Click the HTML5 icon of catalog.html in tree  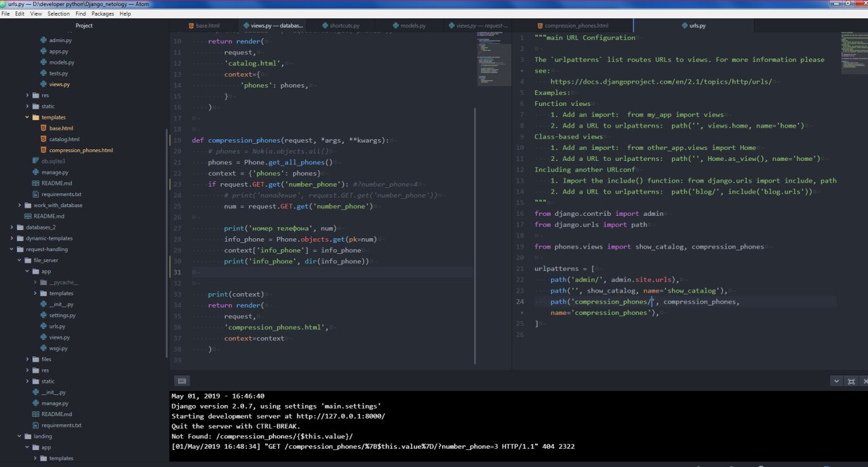(x=43, y=139)
